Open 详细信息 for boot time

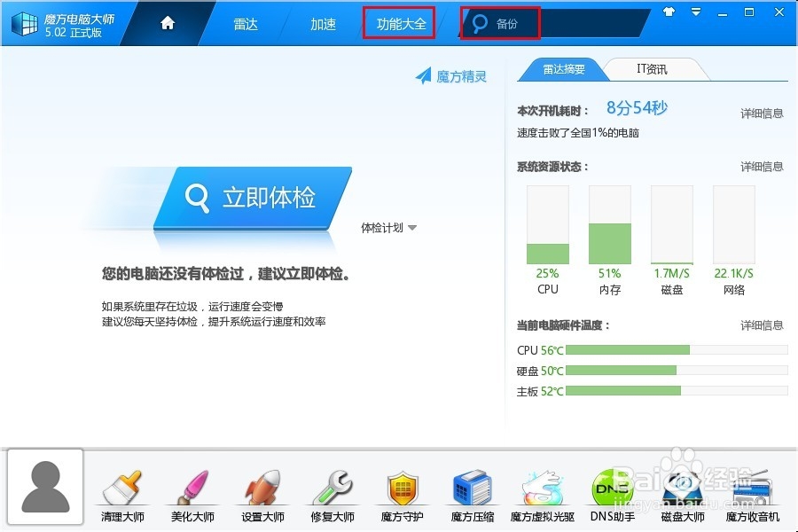[762, 113]
